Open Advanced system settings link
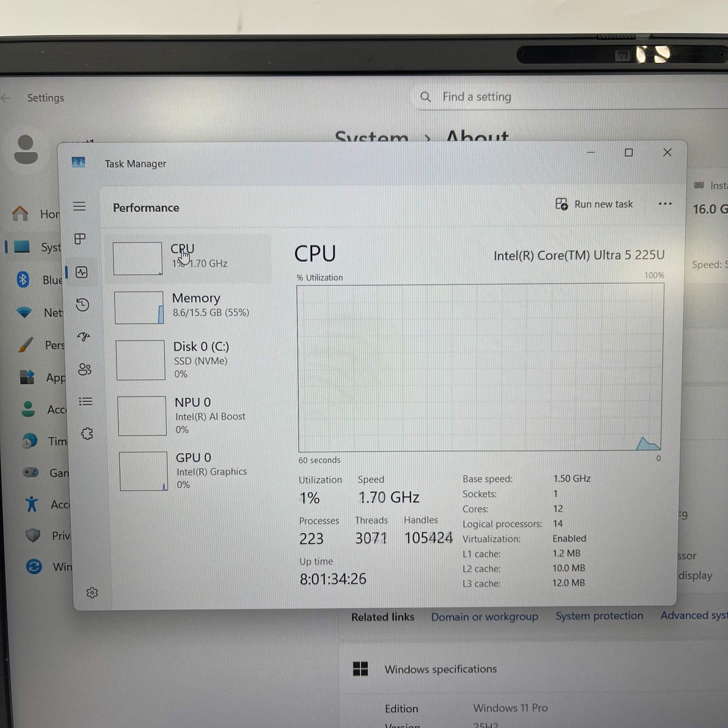Screen dimensions: 728x728 [694, 615]
